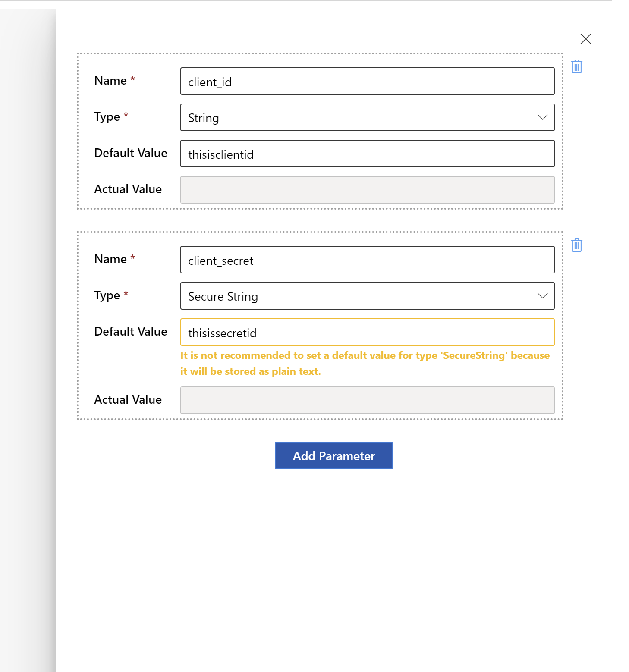Delete the client_id parameter with trash icon

tap(577, 66)
